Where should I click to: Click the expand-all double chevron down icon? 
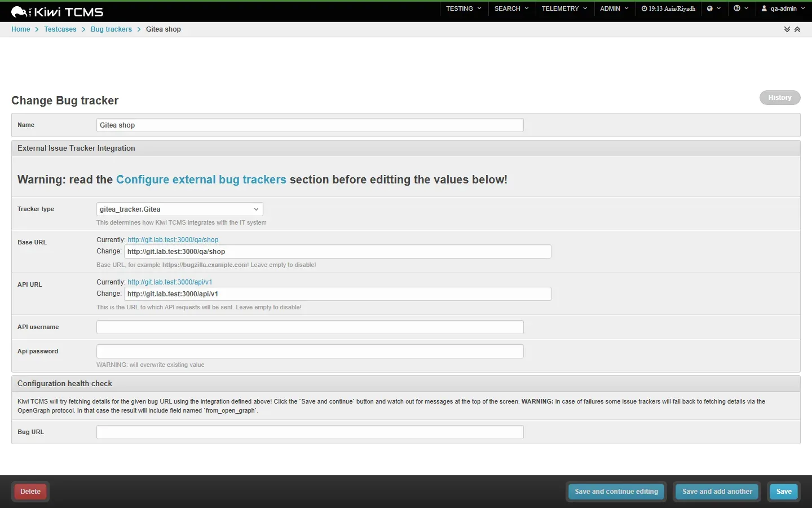tap(787, 29)
